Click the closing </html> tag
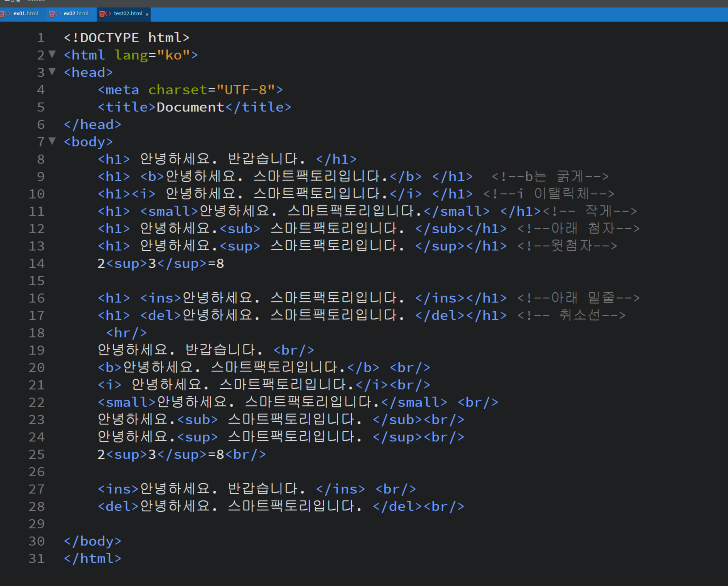 (x=93, y=558)
